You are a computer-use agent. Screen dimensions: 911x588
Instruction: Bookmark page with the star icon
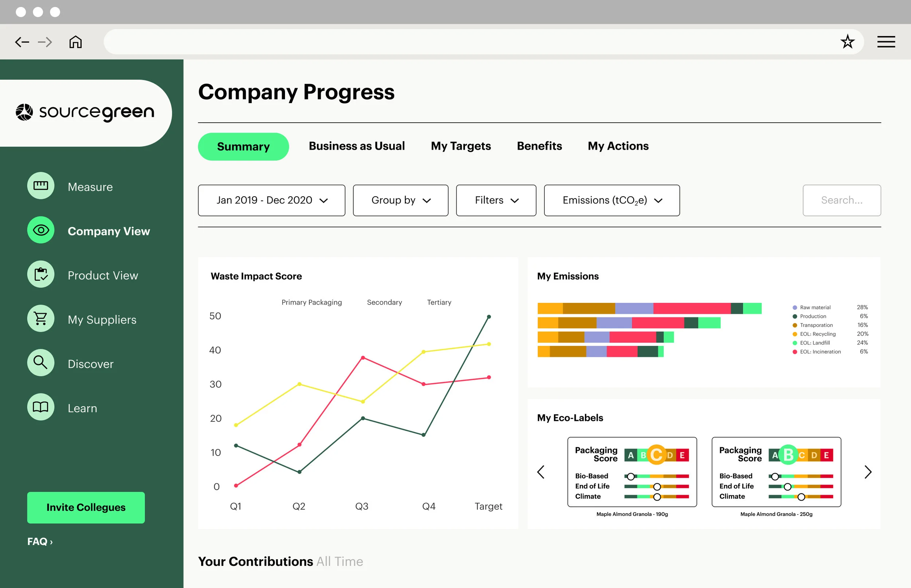click(x=847, y=42)
